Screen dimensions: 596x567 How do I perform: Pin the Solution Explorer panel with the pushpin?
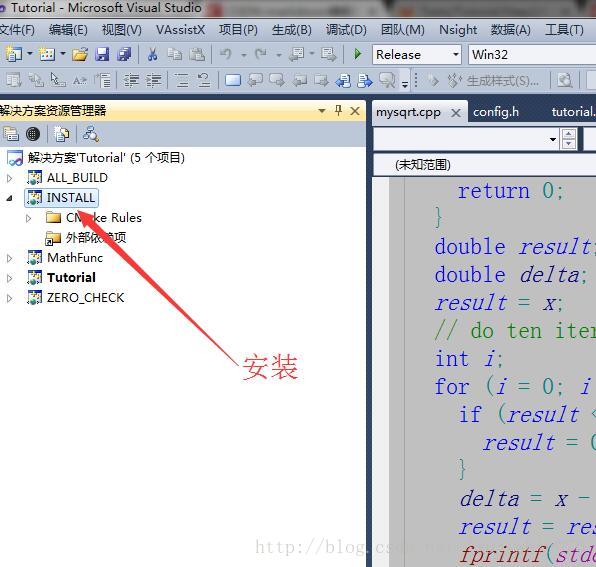point(338,111)
